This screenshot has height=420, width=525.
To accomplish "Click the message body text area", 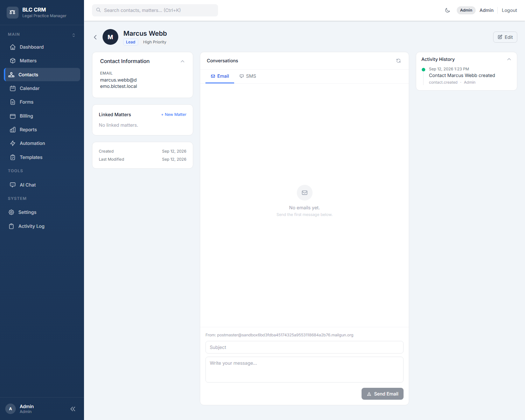I will pyautogui.click(x=304, y=370).
